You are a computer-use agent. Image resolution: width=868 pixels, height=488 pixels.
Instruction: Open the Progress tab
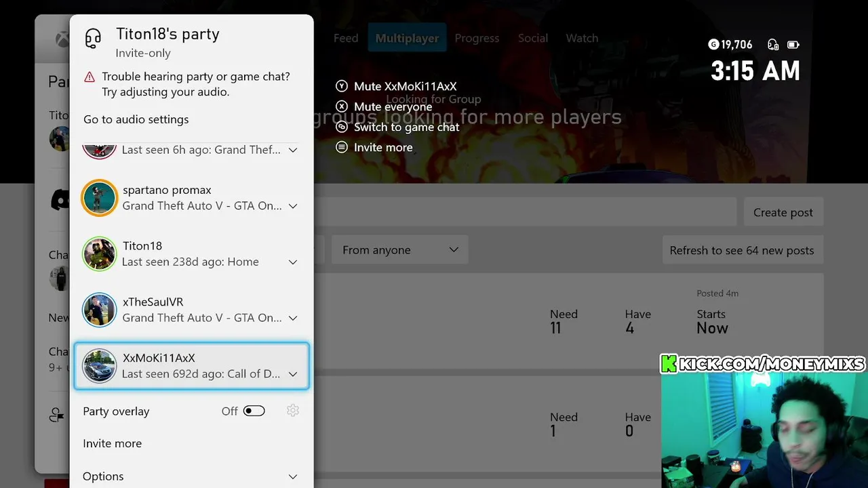coord(477,38)
